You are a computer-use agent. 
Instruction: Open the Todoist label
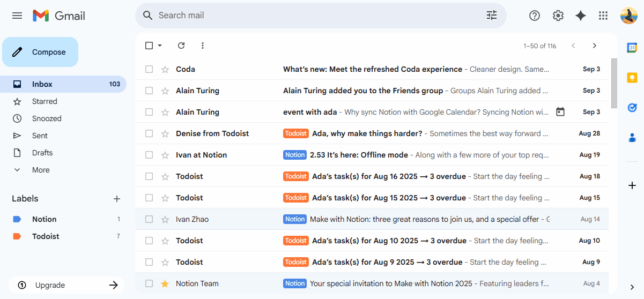click(46, 236)
